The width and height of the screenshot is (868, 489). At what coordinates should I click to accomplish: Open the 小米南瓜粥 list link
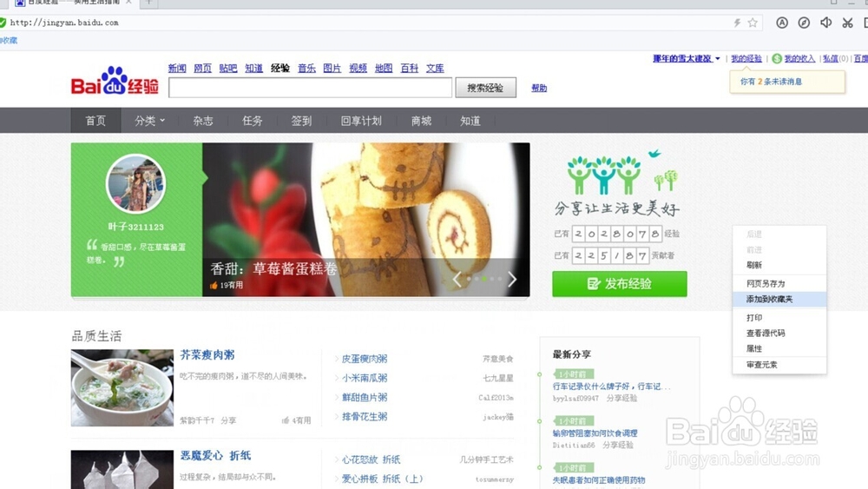[365, 378]
